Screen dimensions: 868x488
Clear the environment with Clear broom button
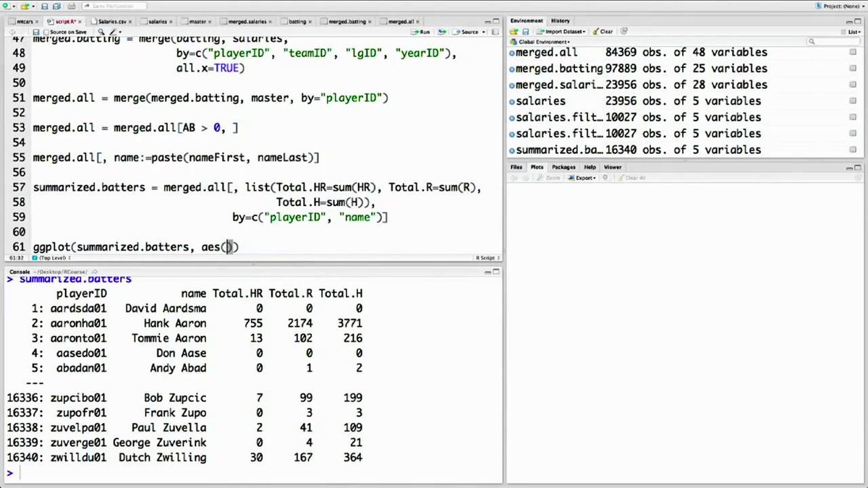[x=602, y=32]
